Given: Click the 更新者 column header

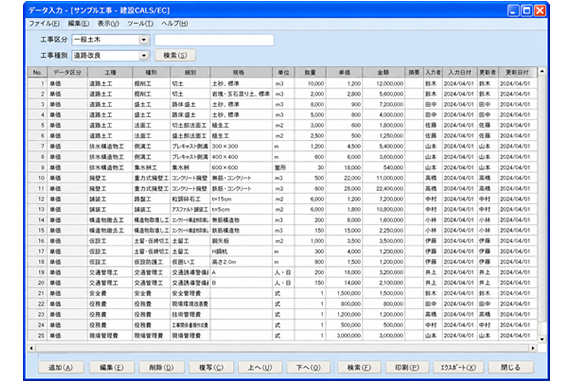Looking at the screenshot, I should pyautogui.click(x=488, y=72).
